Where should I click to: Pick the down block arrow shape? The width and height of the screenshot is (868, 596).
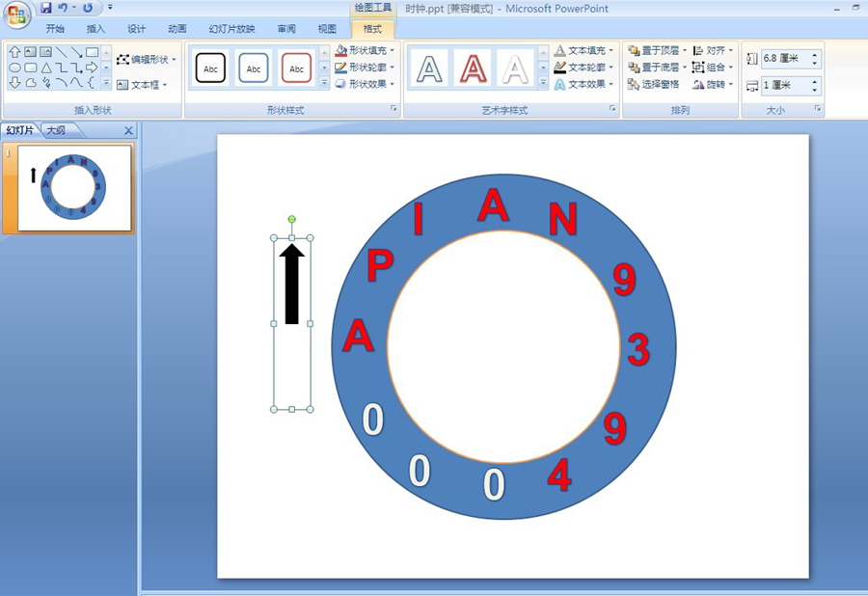pos(14,82)
